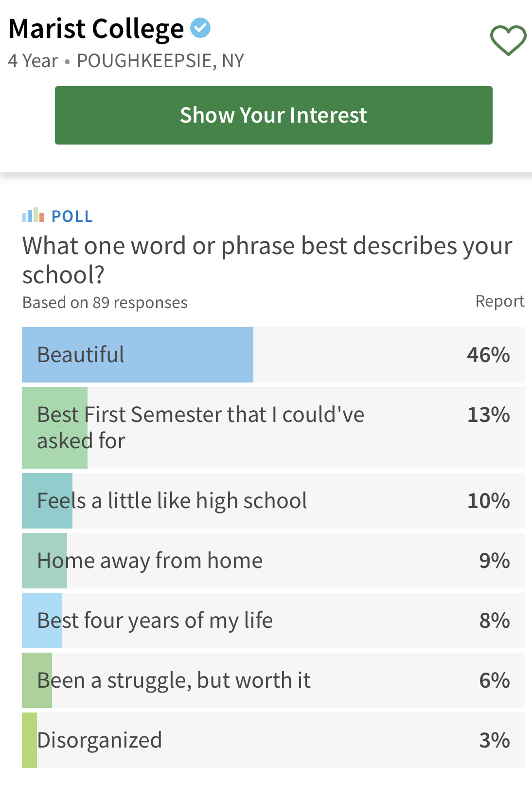The image size is (532, 786).
Task: Click the blue verified checkmark badge
Action: (200, 28)
